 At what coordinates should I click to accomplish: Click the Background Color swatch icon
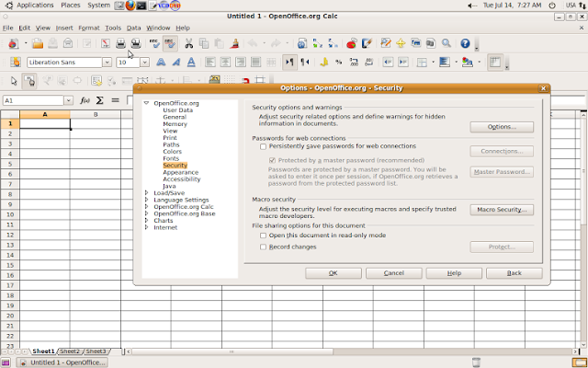pos(445,63)
